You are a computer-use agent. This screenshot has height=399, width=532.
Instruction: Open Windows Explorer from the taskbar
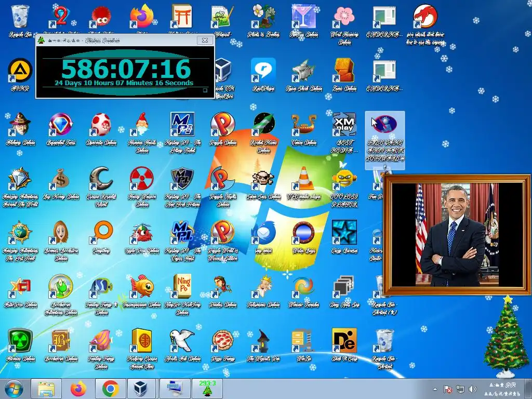click(x=46, y=389)
